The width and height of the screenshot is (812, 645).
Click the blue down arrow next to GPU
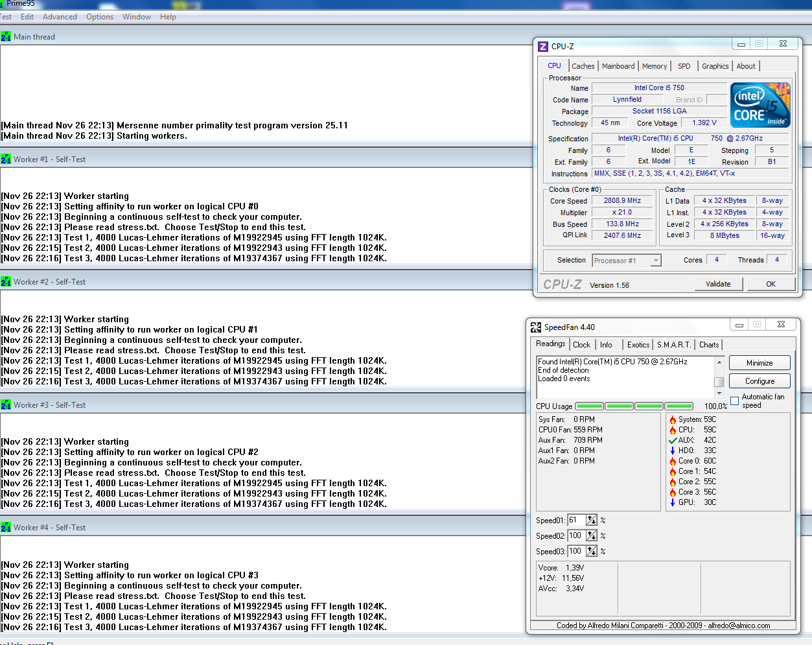pos(673,503)
